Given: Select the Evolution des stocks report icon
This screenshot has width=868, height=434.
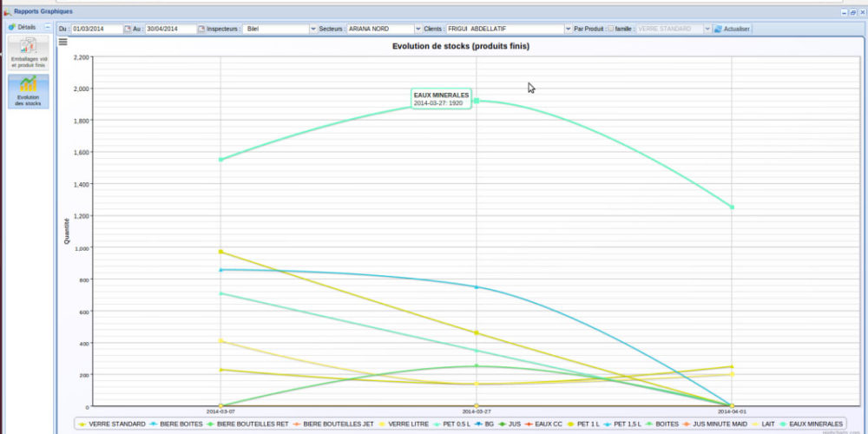Looking at the screenshot, I should point(29,90).
